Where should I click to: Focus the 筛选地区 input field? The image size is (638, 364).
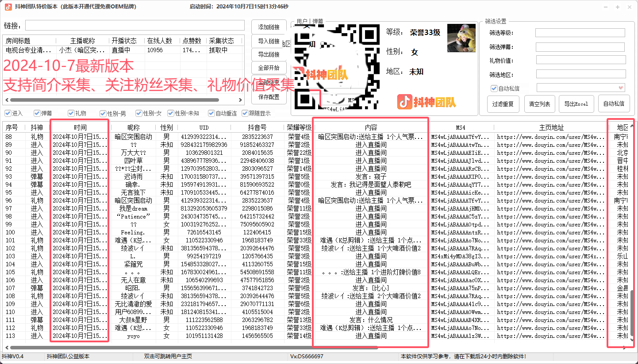581,74
